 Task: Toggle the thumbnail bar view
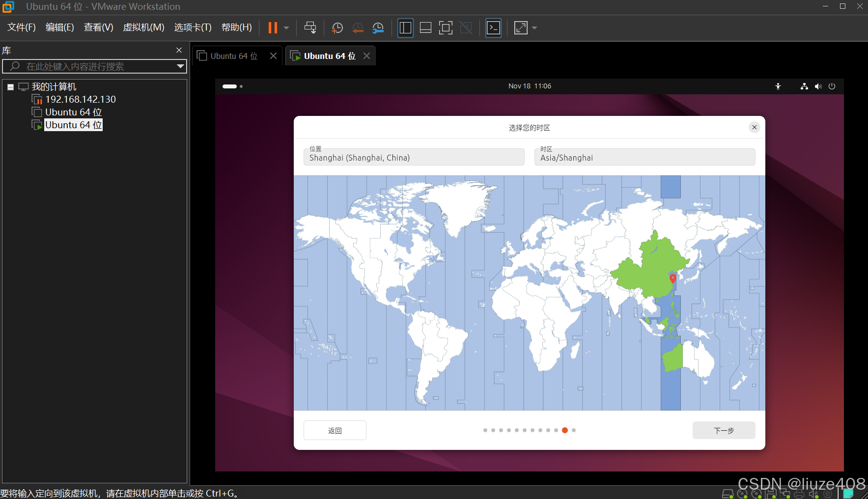coord(426,28)
